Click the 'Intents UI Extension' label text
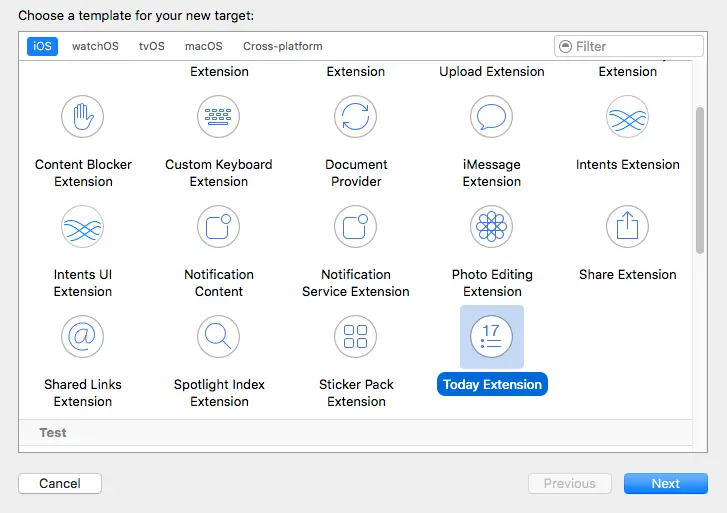 [x=83, y=282]
